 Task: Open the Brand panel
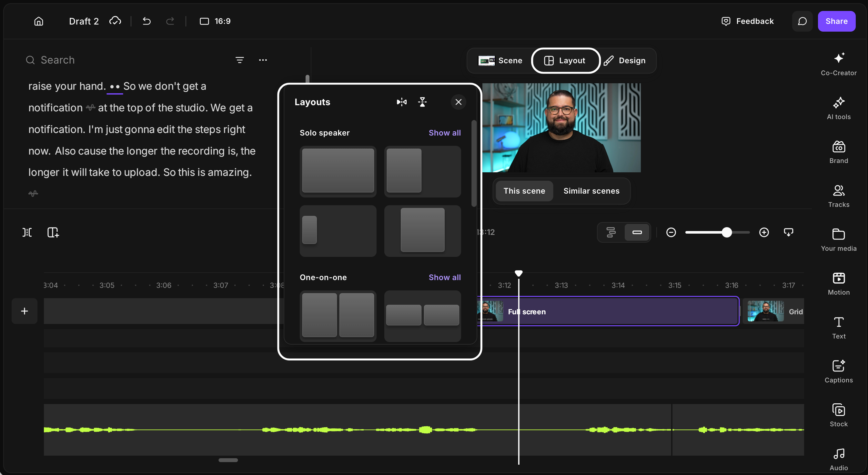click(x=838, y=152)
